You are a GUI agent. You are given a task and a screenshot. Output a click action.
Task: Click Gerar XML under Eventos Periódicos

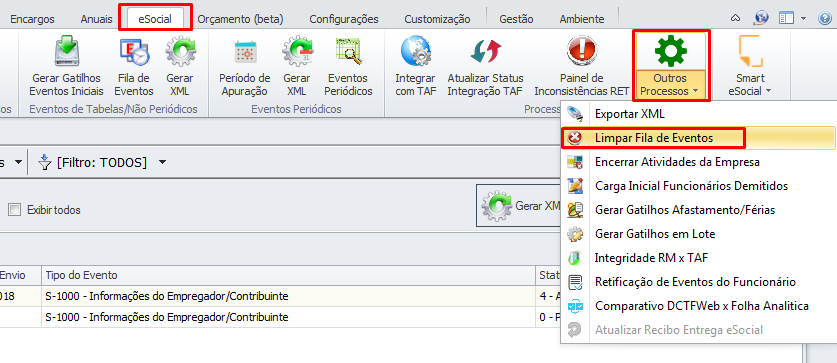coord(297,67)
